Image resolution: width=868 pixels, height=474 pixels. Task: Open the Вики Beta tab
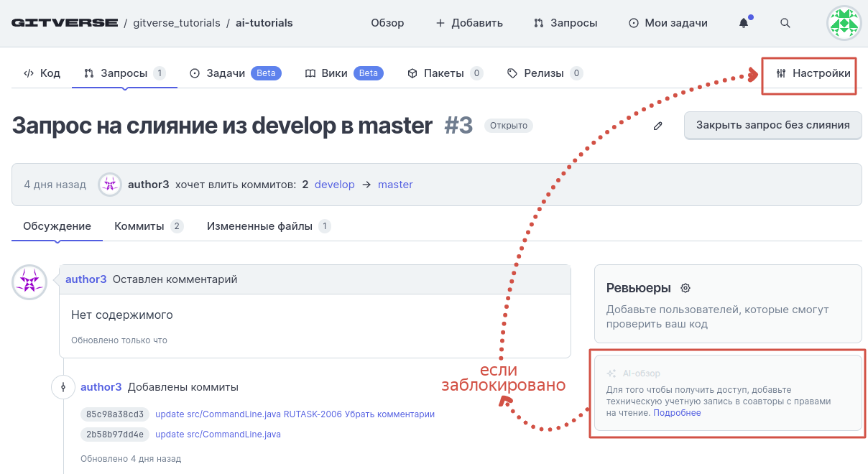pos(344,73)
